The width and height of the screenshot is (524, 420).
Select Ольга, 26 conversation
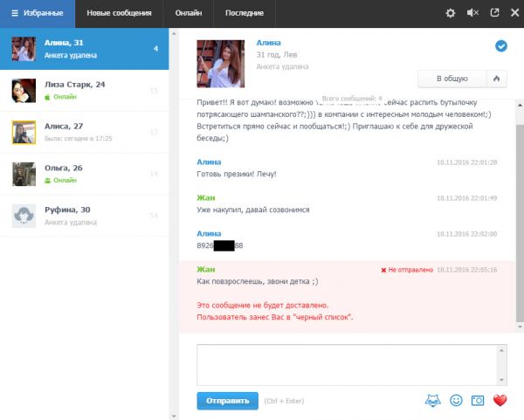click(x=84, y=174)
